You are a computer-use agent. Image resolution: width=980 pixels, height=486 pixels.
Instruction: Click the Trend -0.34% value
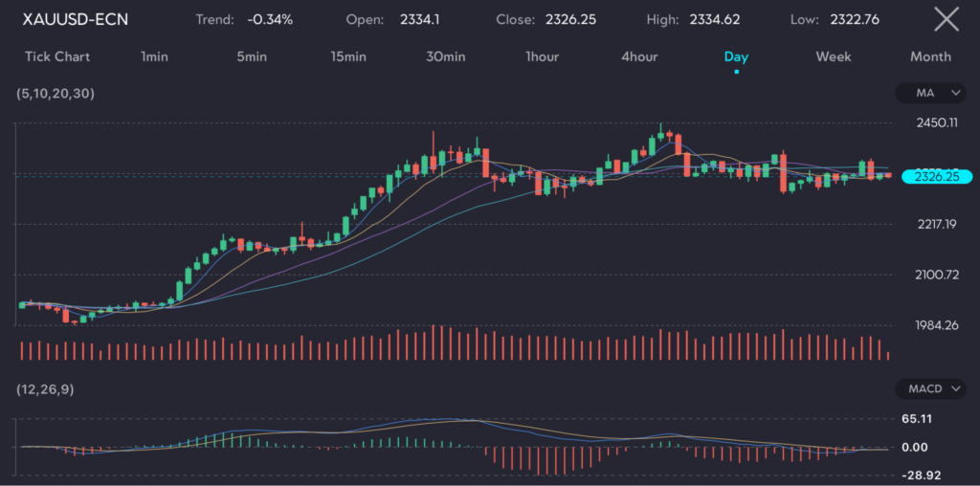270,19
